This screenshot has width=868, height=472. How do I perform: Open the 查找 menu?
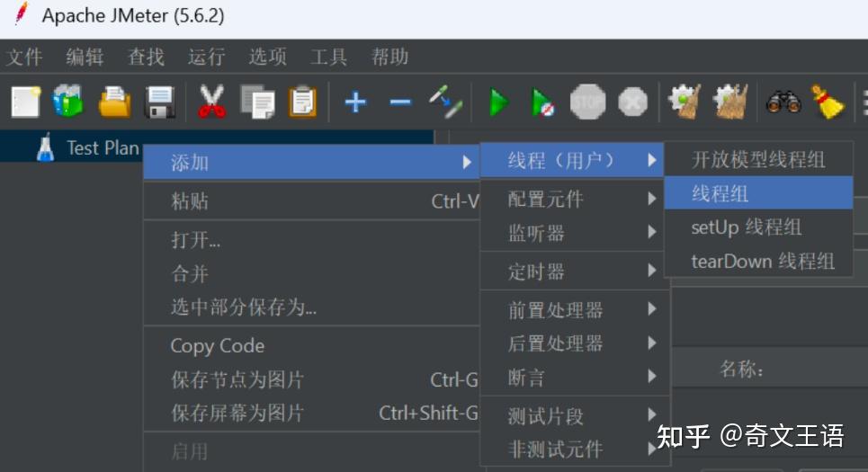click(146, 57)
